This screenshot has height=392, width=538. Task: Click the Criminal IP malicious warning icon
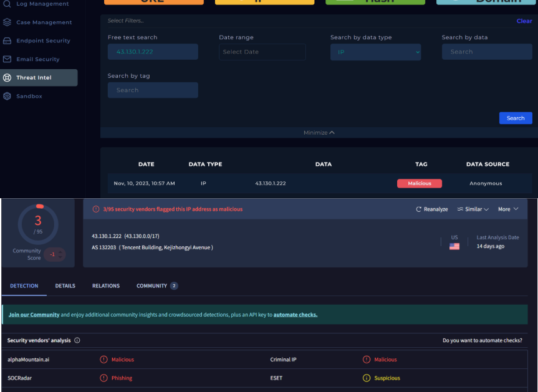[x=367, y=360]
